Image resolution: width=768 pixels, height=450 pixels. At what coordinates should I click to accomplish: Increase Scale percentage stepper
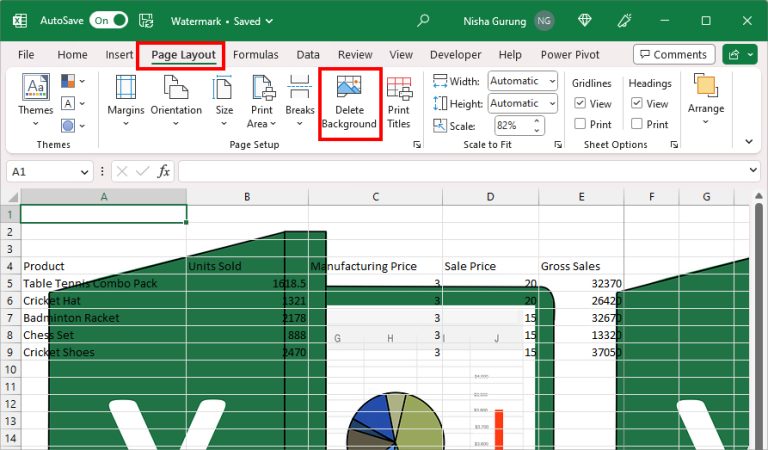[537, 120]
